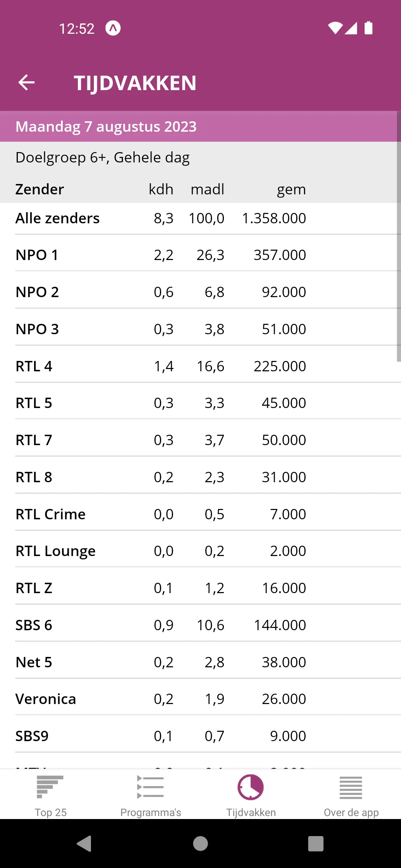Tap the Veronica channel row

point(200,699)
